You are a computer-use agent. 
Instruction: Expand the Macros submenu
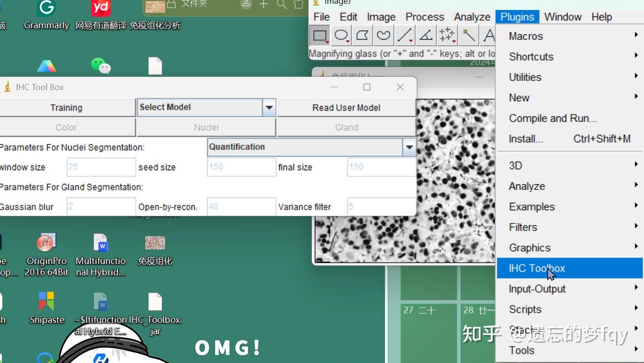(x=569, y=36)
